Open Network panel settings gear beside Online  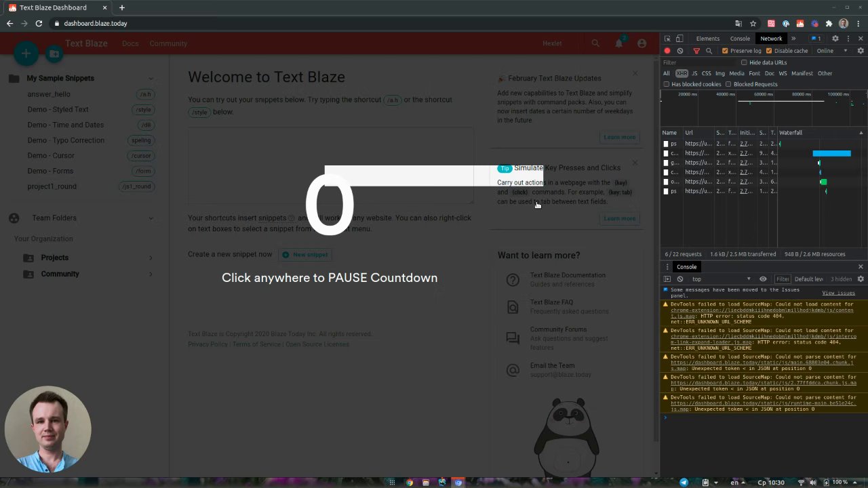click(x=861, y=51)
